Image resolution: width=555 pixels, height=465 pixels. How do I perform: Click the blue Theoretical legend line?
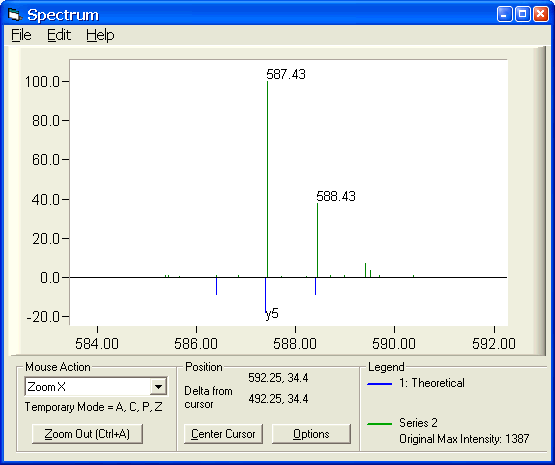(379, 384)
